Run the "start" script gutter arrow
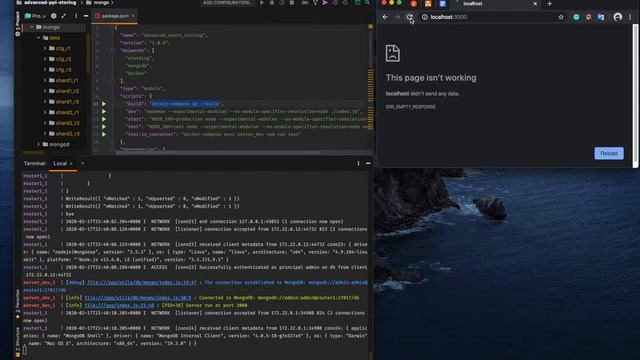The image size is (640, 360). (104, 119)
